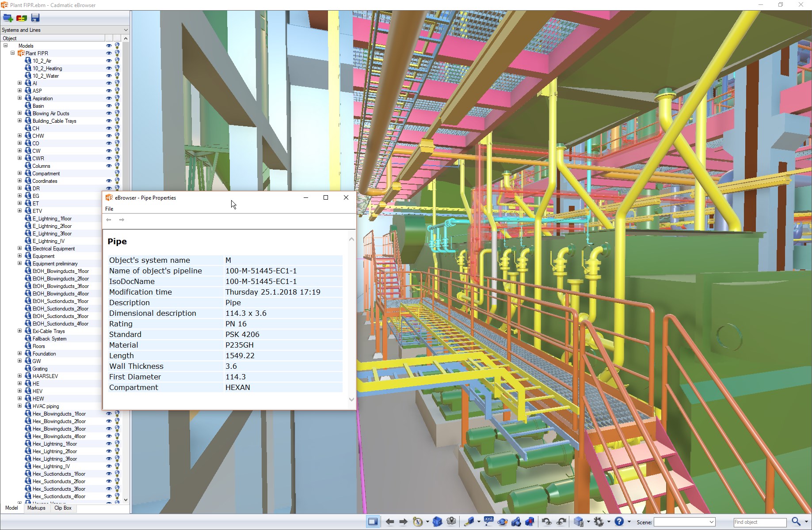Viewport: 812px width, 530px height.
Task: Click lightbulb highlight for 10_2_Air row
Action: (x=117, y=61)
